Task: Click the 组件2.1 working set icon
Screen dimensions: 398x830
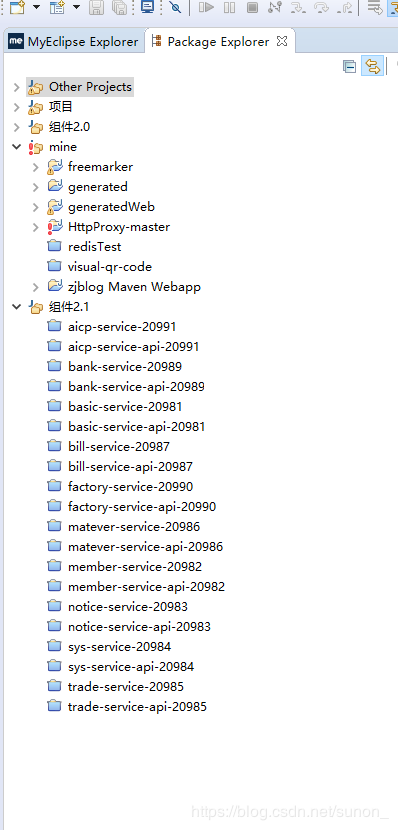Action: point(35,307)
